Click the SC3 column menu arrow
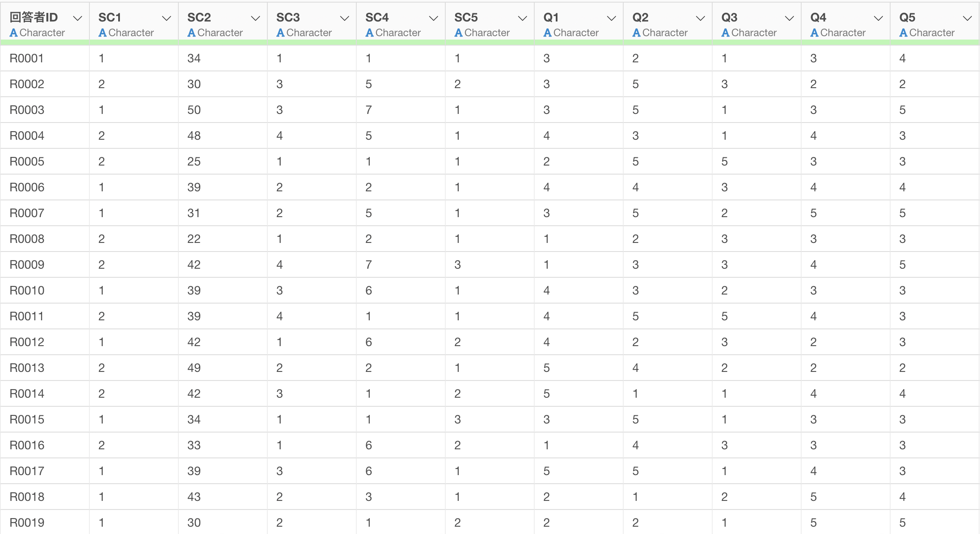The image size is (980, 534). pyautogui.click(x=344, y=18)
